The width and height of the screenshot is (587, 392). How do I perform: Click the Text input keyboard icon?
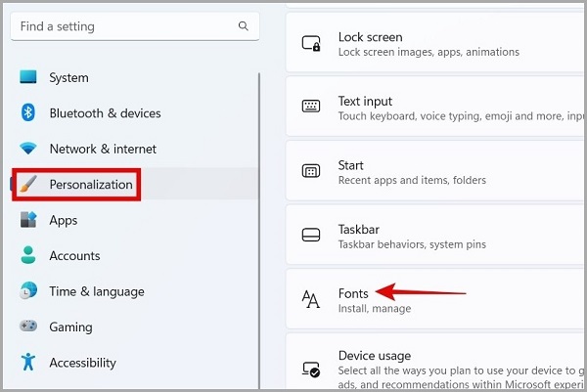pos(311,106)
